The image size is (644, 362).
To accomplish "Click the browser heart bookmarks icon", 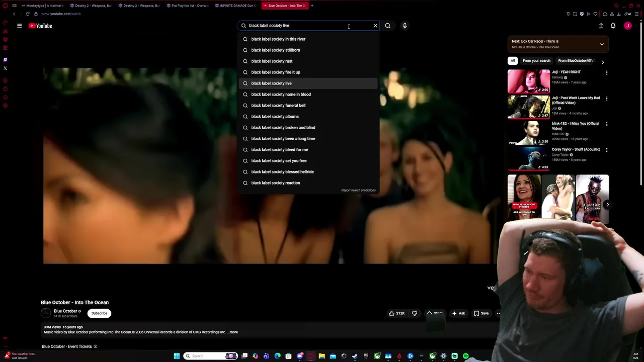I will click(x=595, y=14).
